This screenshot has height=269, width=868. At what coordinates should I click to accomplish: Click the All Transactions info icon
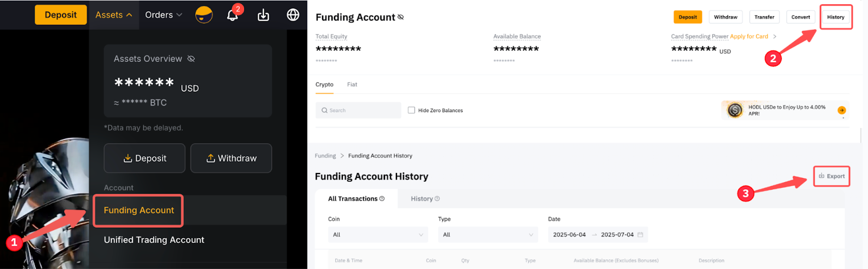point(382,198)
